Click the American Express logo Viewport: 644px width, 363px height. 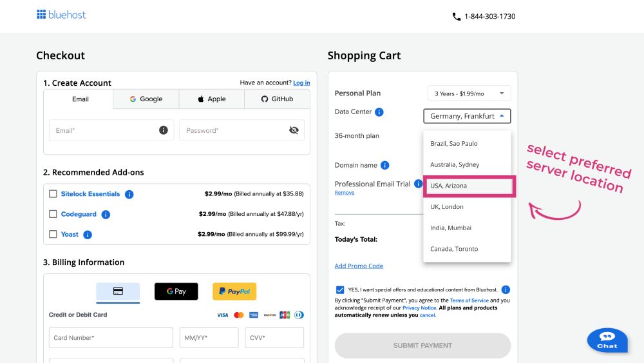pos(254,315)
